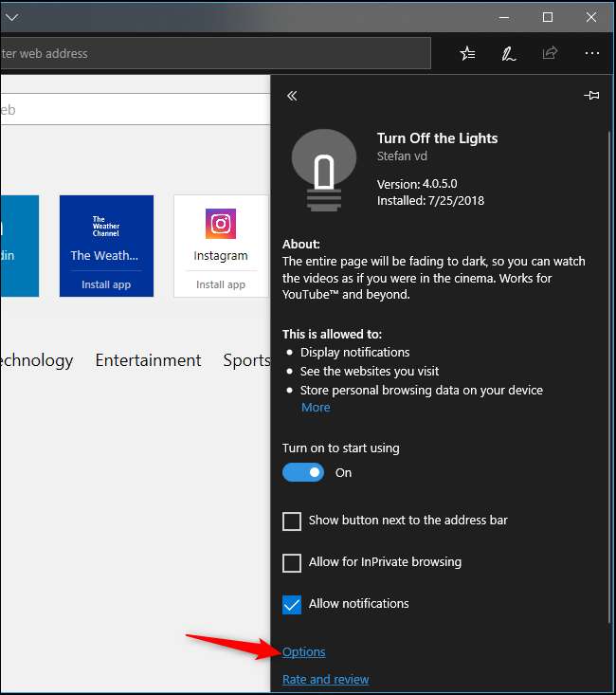The width and height of the screenshot is (616, 695).
Task: Click the Add notes pen icon
Action: tap(509, 54)
